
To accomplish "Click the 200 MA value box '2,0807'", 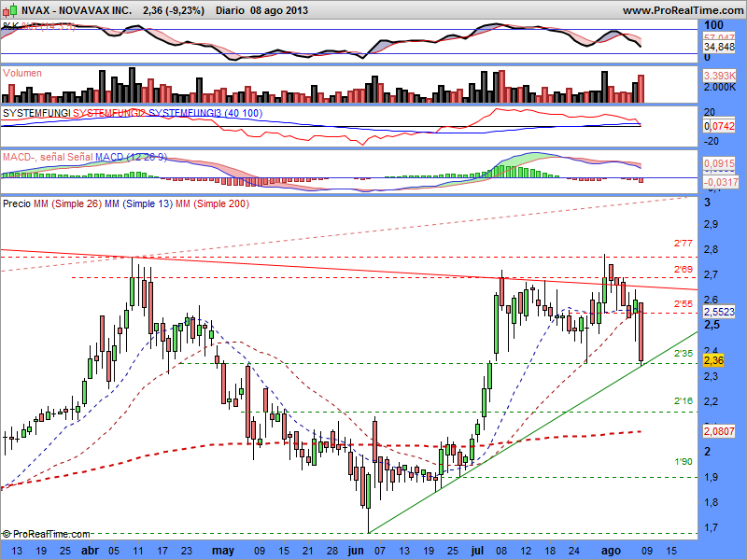I will point(719,431).
